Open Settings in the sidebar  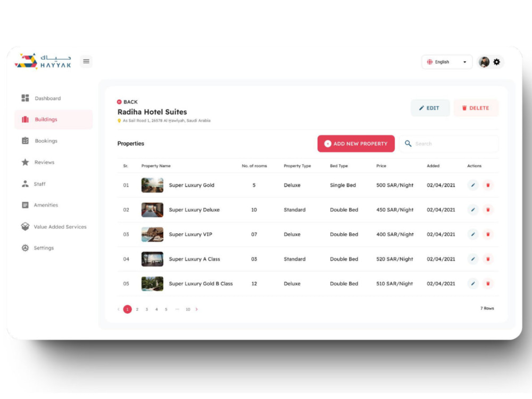[x=38, y=248]
